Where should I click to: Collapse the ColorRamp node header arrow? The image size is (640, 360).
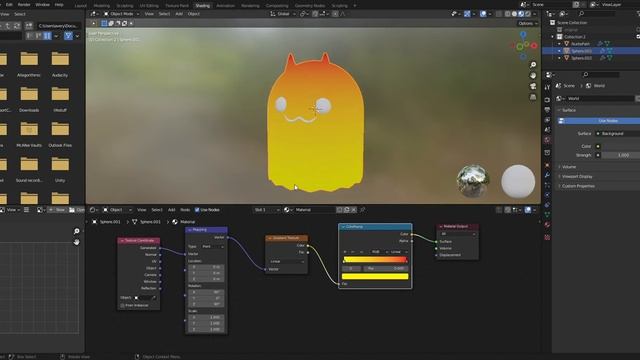click(344, 227)
